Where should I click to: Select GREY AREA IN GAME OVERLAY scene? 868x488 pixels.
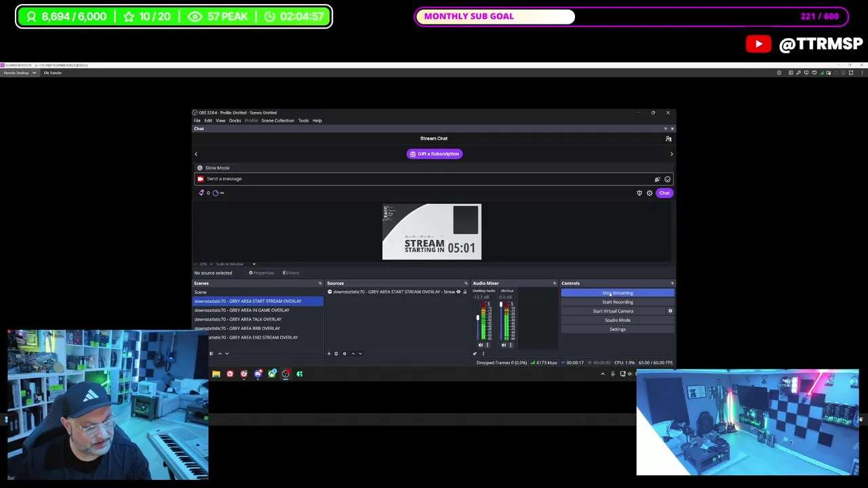258,310
